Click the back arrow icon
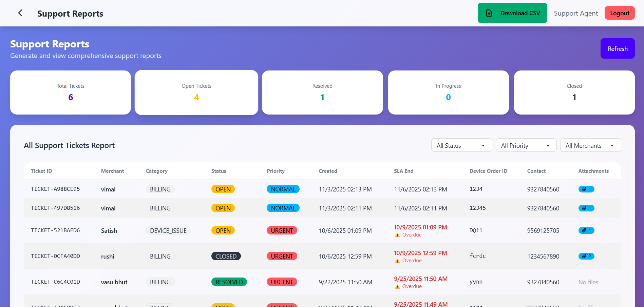This screenshot has height=307, width=644. (20, 13)
